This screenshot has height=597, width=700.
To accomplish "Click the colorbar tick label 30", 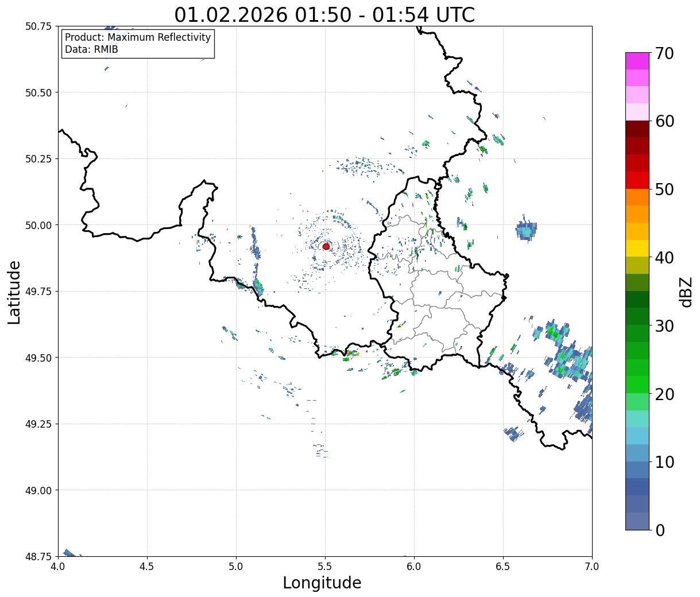I will pos(664,326).
